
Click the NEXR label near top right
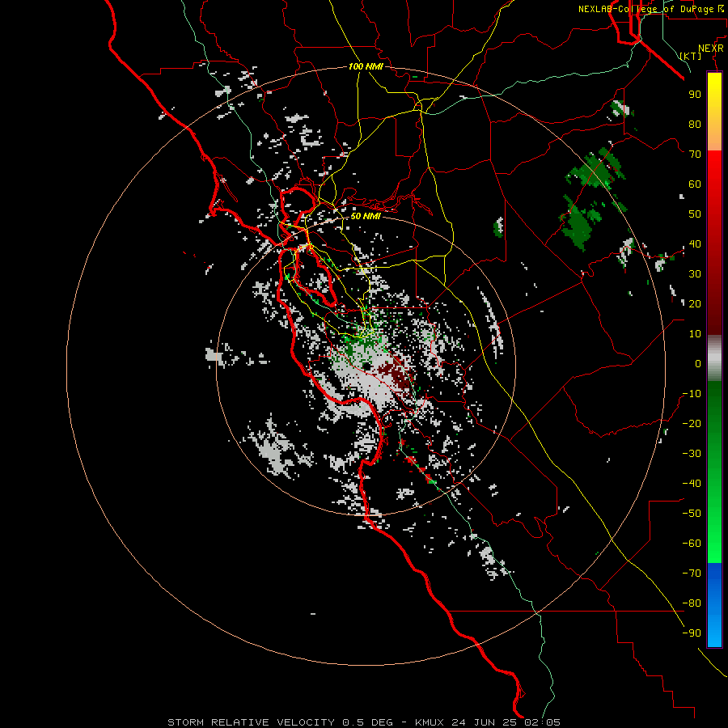(x=711, y=49)
